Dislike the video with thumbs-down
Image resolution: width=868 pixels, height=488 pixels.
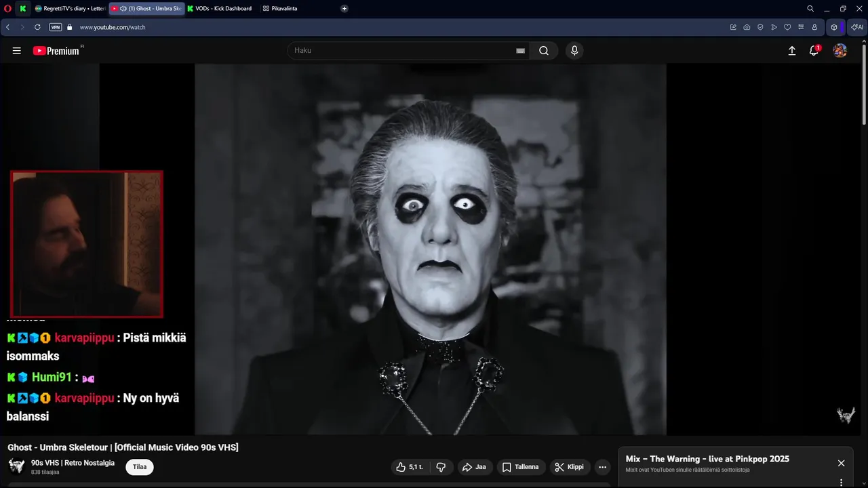point(441,467)
